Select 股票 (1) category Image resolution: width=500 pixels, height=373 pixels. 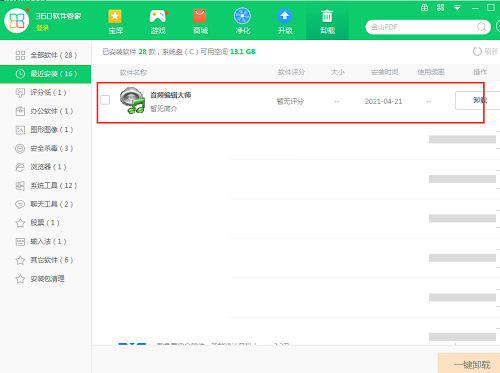click(x=46, y=223)
